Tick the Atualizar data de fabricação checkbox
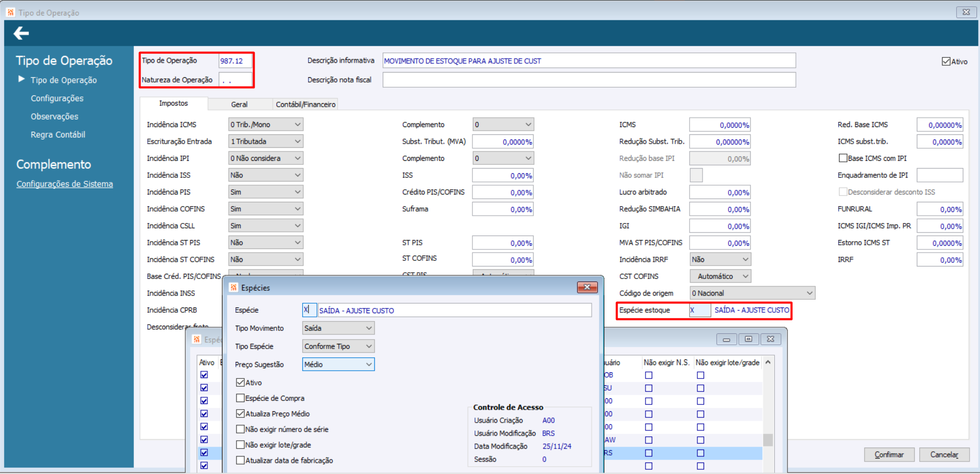Viewport: 980px width, 474px height. click(240, 461)
